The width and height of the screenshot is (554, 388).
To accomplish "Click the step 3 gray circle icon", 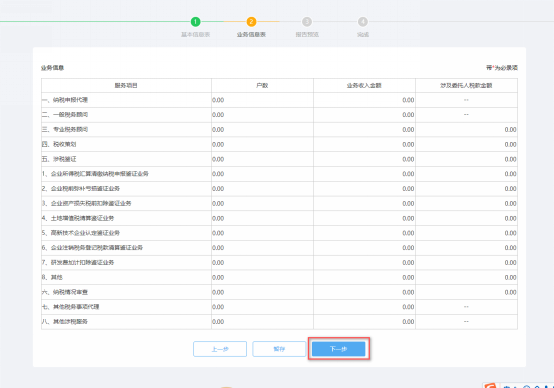I will pos(307,22).
